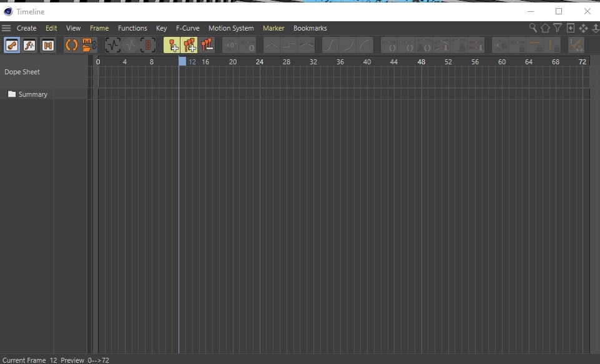Click the four-arrow move view icon
600x364 pixels.
583,28
